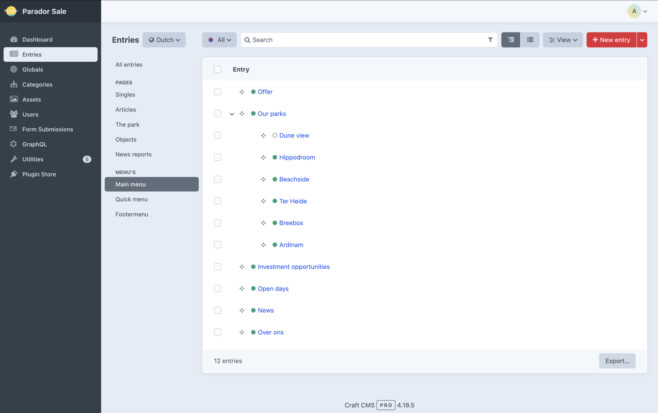Click the Export button
The height and width of the screenshot is (413, 658).
coord(617,361)
